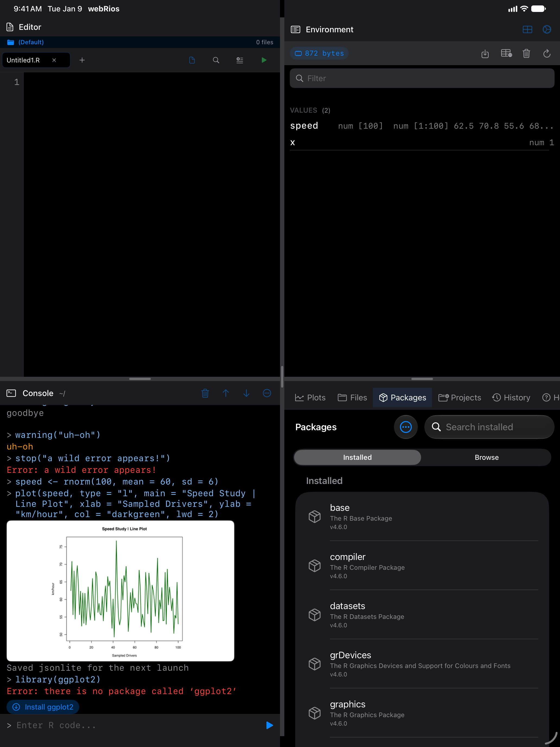This screenshot has height=747, width=560.
Task: Close the Untitled1.R tab
Action: point(54,60)
